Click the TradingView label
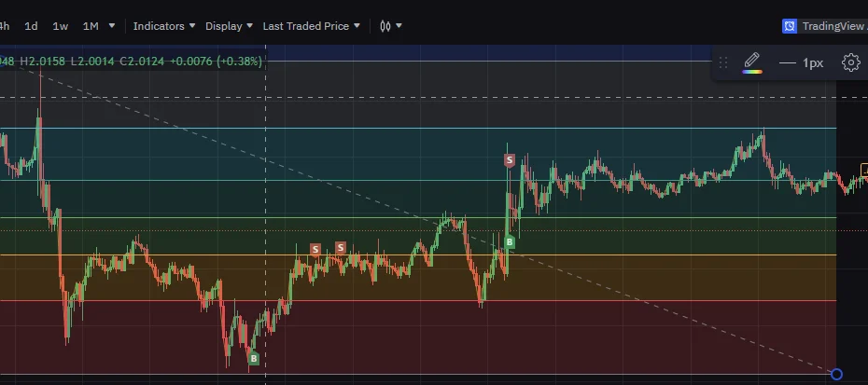 tap(834, 26)
